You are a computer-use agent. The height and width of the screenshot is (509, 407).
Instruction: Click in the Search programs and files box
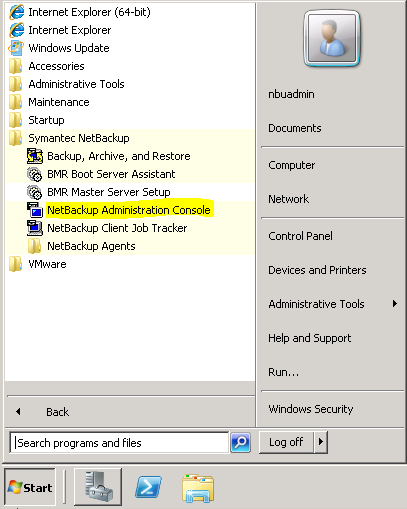[x=119, y=443]
